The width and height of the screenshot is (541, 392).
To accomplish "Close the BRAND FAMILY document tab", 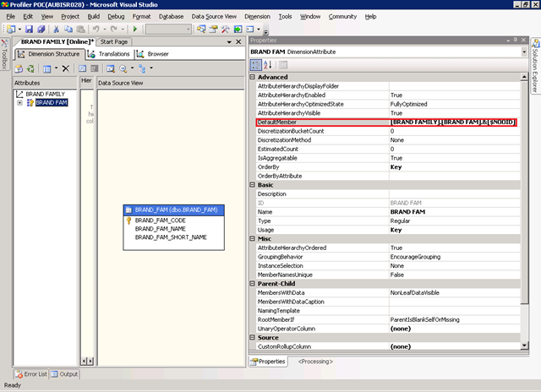I will 238,42.
